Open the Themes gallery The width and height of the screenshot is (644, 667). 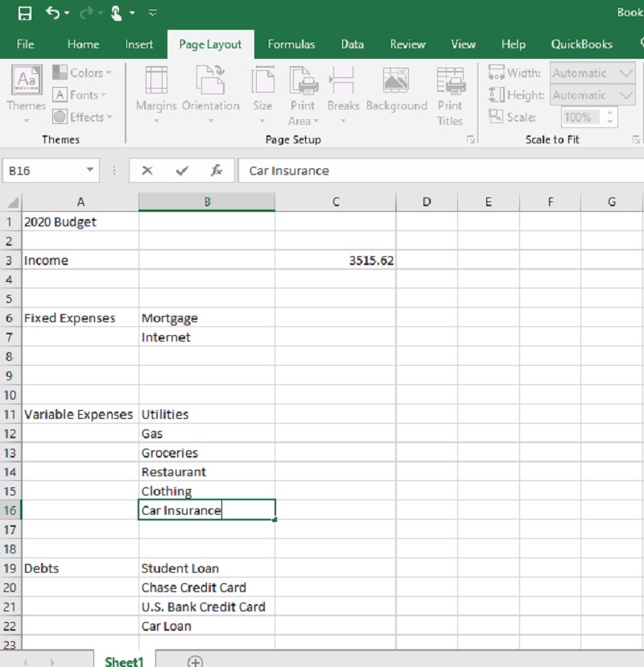pyautogui.click(x=27, y=94)
